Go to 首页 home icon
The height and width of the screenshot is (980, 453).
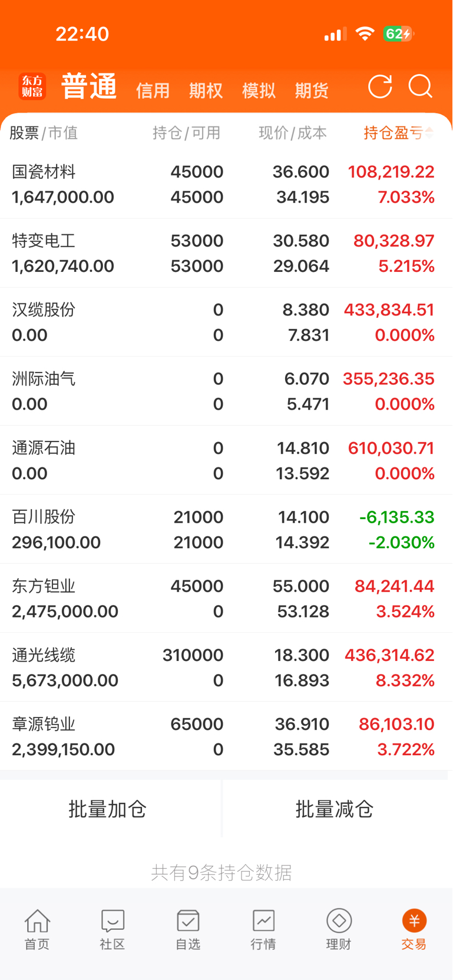37,921
